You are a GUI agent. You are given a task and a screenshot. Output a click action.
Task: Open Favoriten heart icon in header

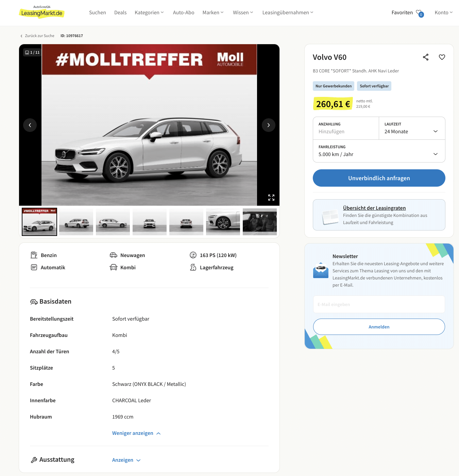420,13
